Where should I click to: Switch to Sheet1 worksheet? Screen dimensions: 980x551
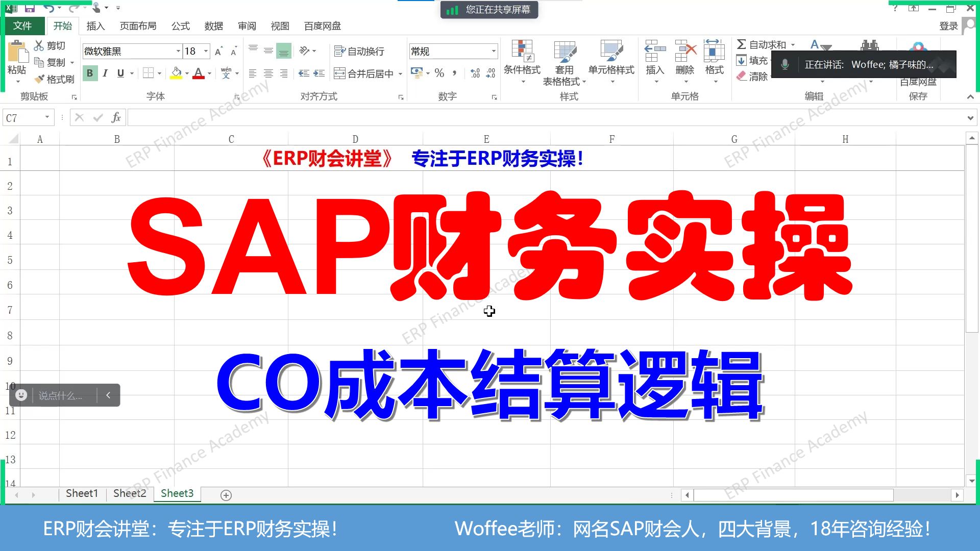click(82, 493)
